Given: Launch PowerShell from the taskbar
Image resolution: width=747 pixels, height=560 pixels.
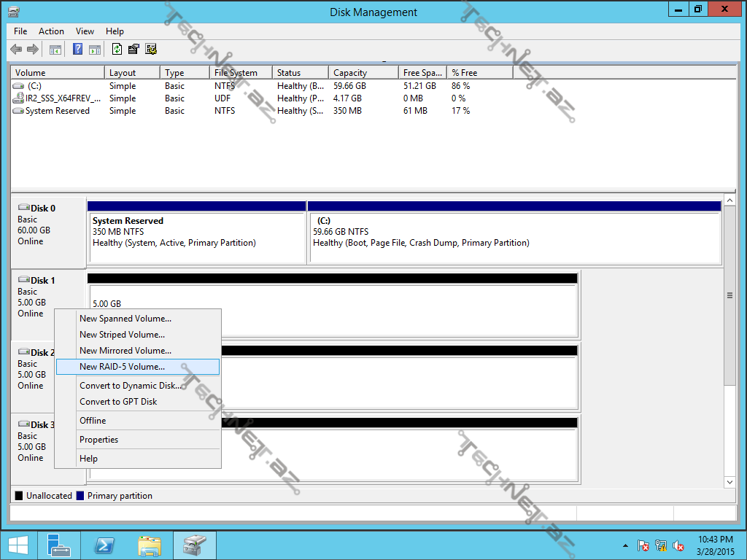Looking at the screenshot, I should tap(104, 545).
